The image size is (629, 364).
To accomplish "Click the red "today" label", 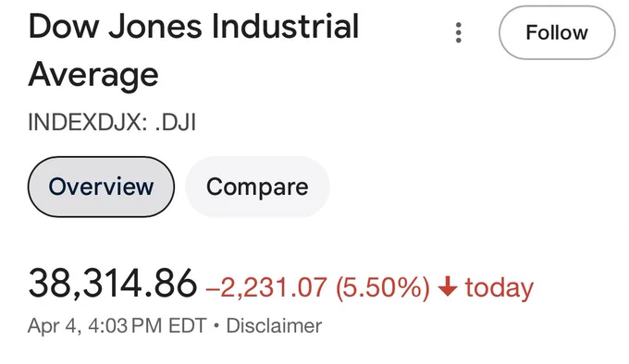I will coord(499,287).
